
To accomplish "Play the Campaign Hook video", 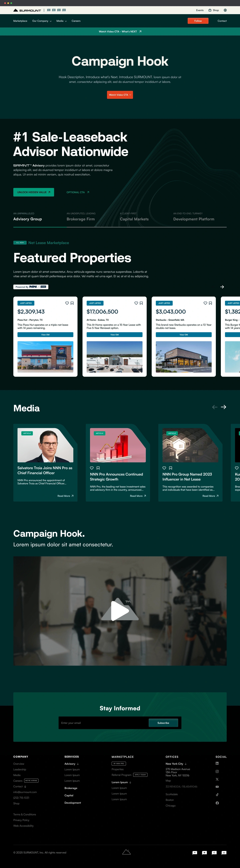I will [x=120, y=611].
